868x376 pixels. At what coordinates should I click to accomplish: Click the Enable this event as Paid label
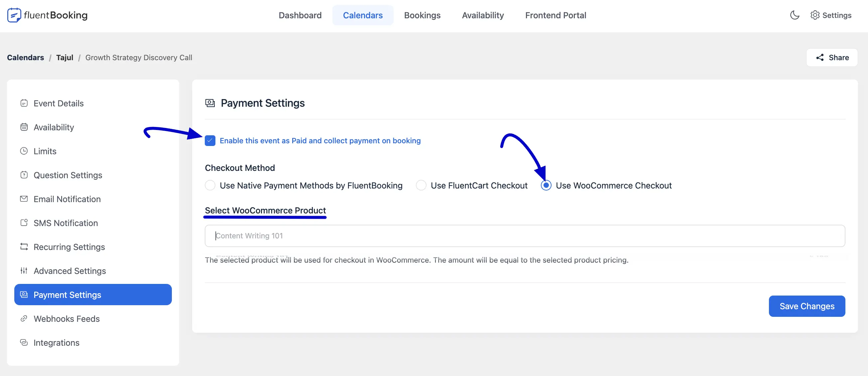click(320, 141)
